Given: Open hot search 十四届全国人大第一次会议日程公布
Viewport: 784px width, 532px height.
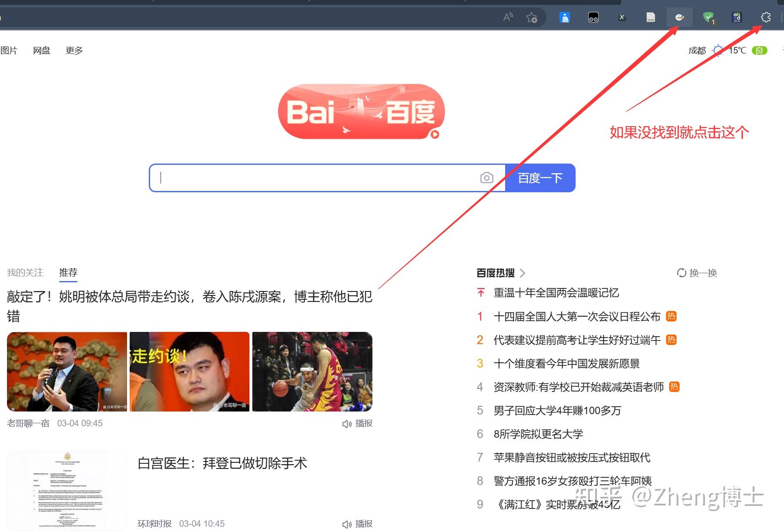Looking at the screenshot, I should point(577,316).
